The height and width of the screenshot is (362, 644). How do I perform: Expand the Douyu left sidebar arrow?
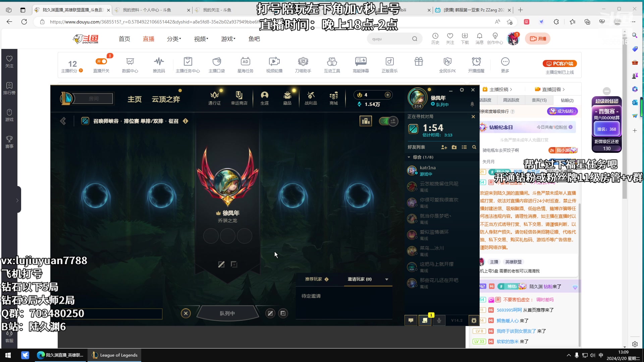pyautogui.click(x=17, y=200)
